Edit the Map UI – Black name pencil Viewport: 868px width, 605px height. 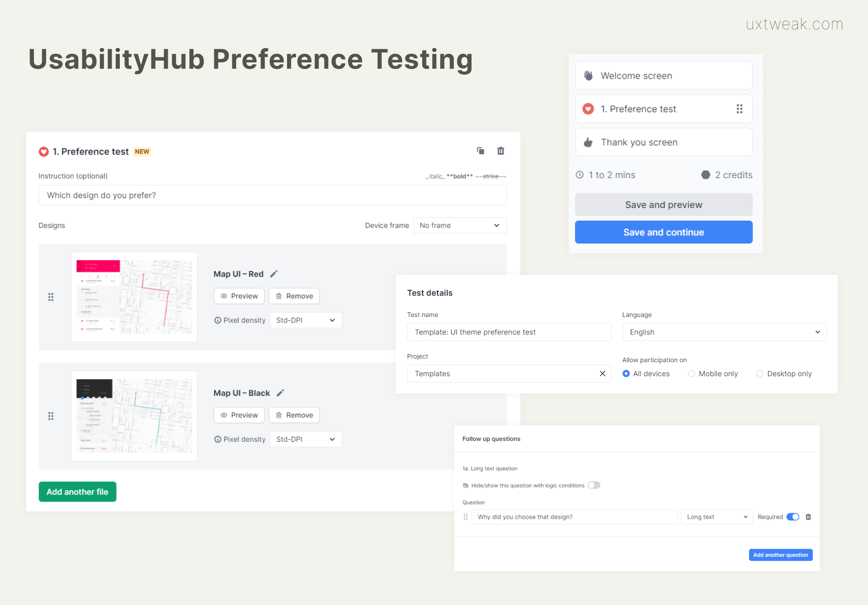pyautogui.click(x=280, y=393)
